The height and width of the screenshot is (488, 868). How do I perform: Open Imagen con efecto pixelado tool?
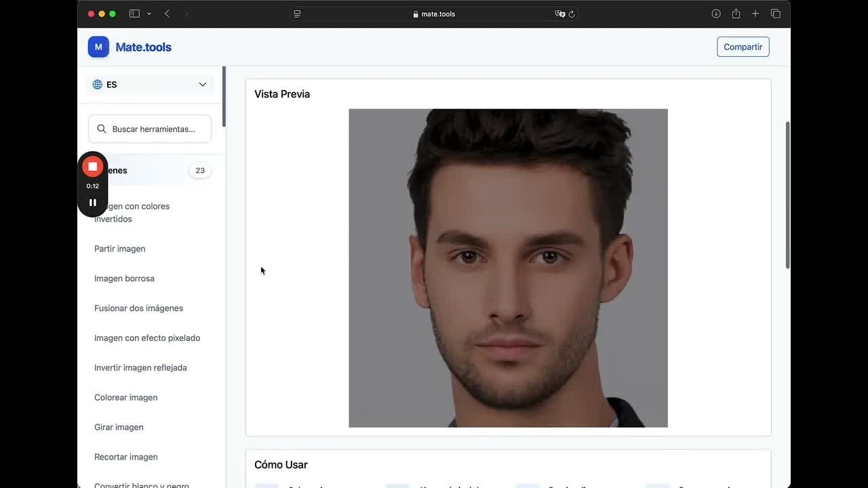147,338
